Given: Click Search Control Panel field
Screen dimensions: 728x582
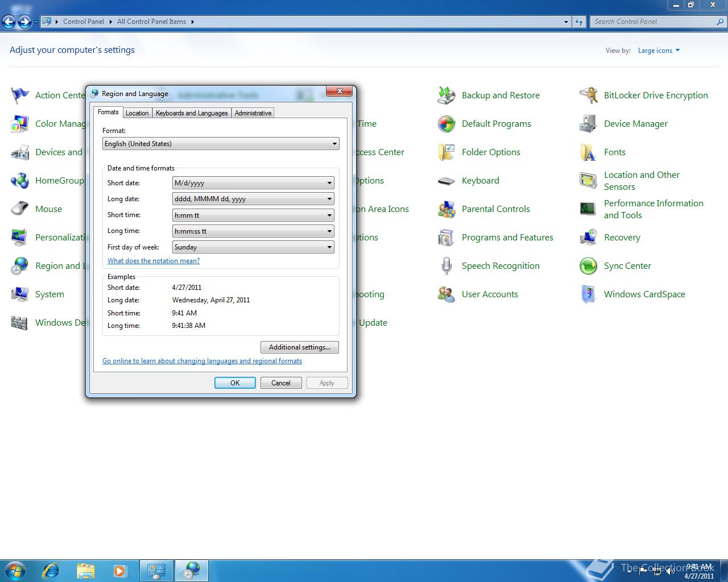Looking at the screenshot, I should coord(653,22).
